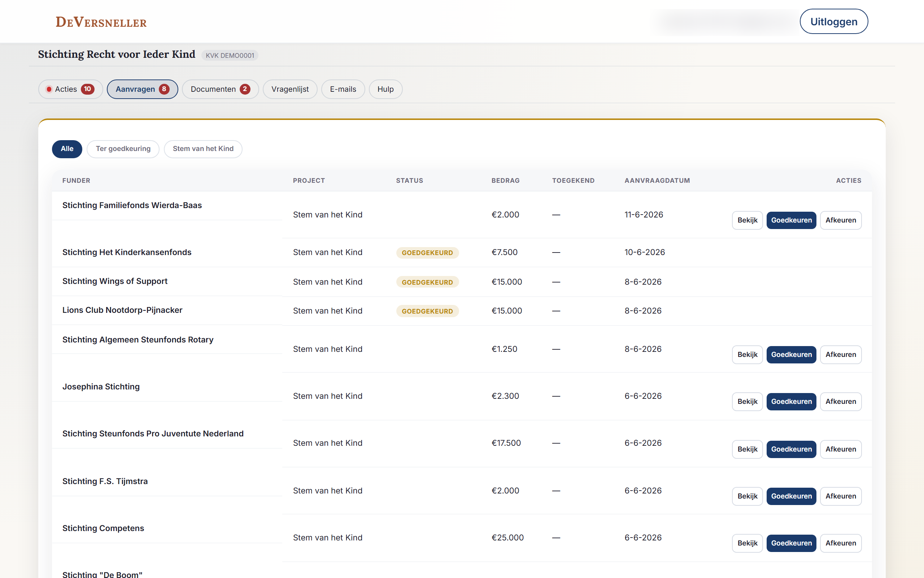Viewport: 924px width, 578px height.
Task: Reject the Stichting Algemeen Steunfonds Rotary request
Action: click(x=841, y=355)
